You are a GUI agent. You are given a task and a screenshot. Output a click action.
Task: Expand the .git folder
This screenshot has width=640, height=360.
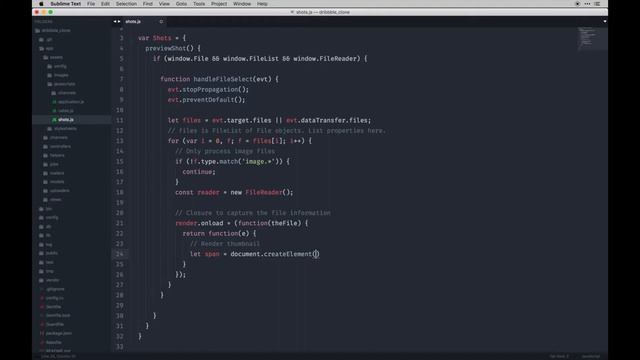click(46, 40)
